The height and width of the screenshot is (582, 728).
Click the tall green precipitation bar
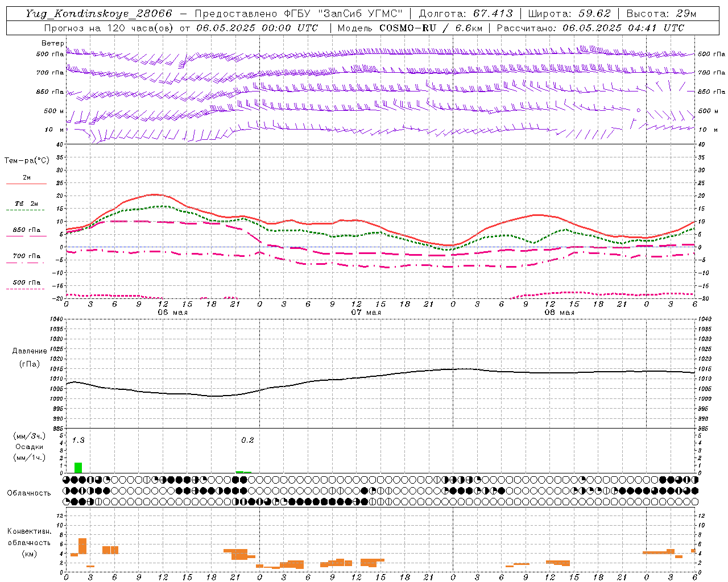tap(78, 468)
